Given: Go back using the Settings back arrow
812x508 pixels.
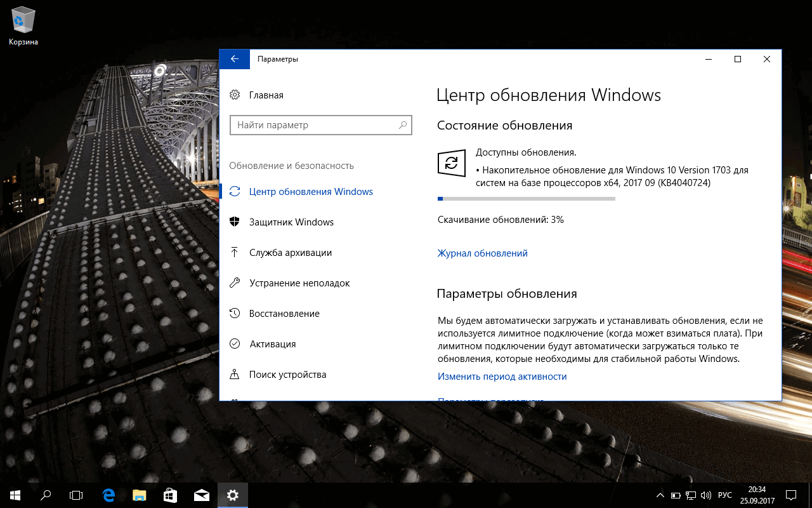Looking at the screenshot, I should tap(235, 59).
